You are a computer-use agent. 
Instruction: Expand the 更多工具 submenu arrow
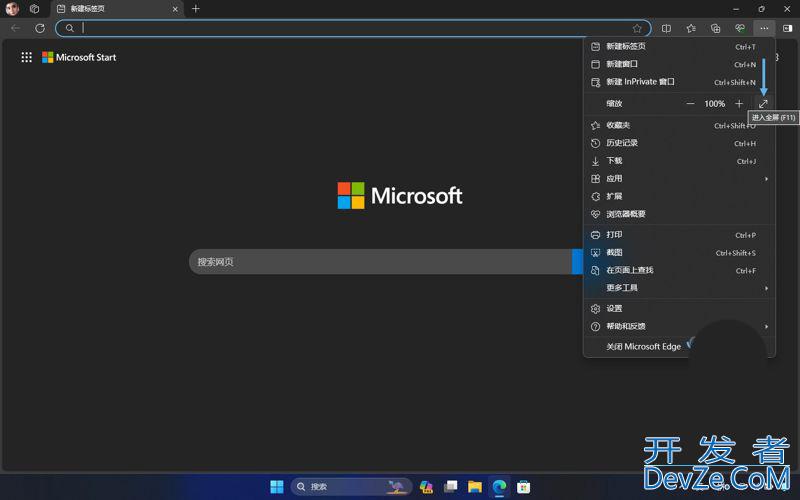pos(766,288)
